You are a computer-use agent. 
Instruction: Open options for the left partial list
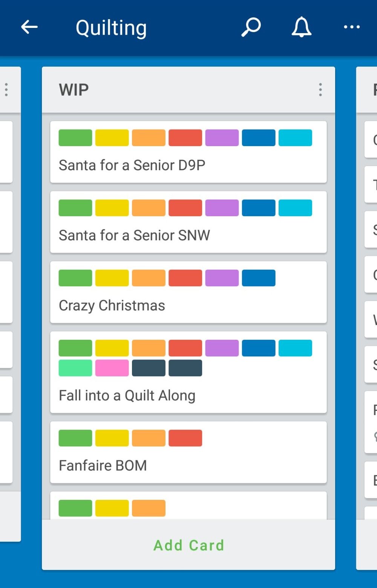(6, 90)
